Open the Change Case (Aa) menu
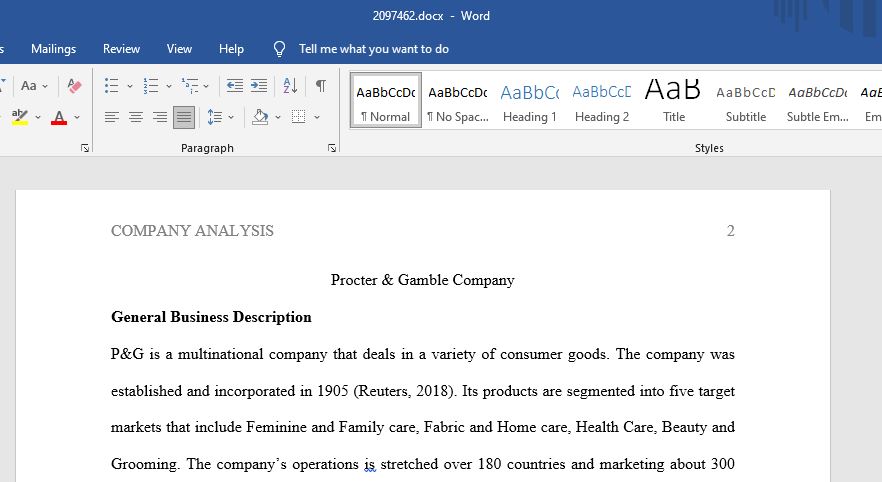The image size is (882, 482). tap(34, 85)
